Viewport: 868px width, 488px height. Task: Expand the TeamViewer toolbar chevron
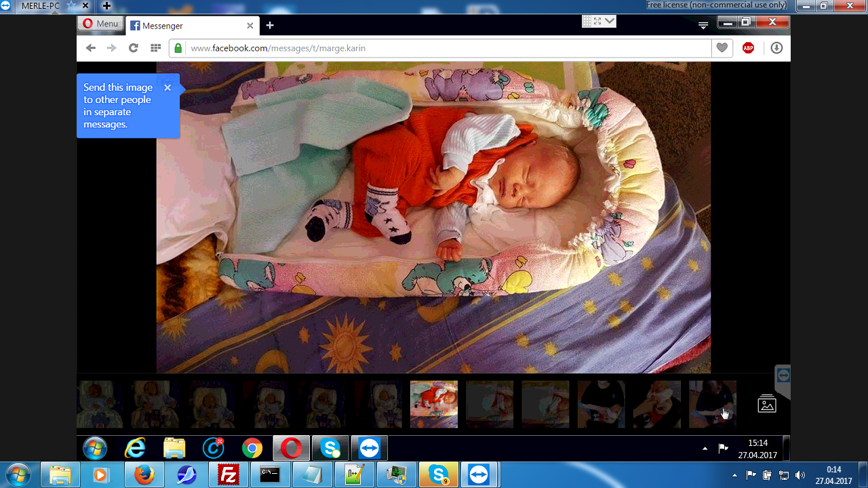[610, 21]
